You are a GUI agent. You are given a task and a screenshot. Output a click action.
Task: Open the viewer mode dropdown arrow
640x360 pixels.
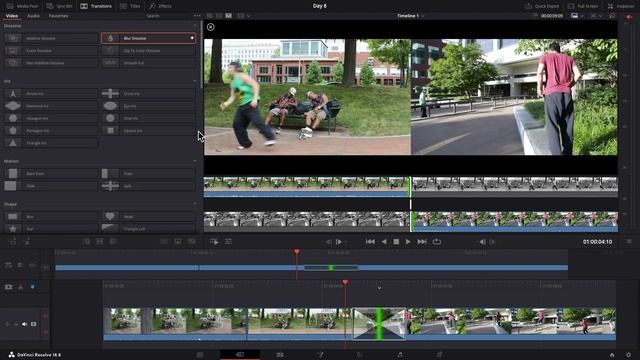(x=248, y=16)
